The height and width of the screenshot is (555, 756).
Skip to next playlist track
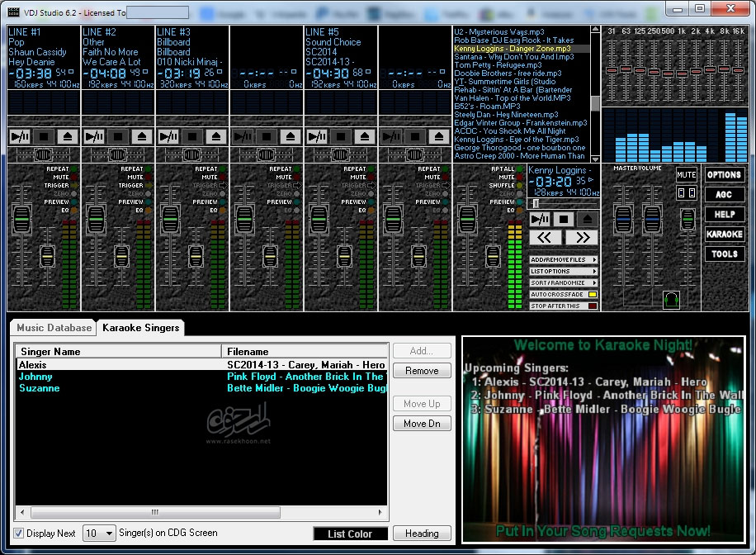582,237
